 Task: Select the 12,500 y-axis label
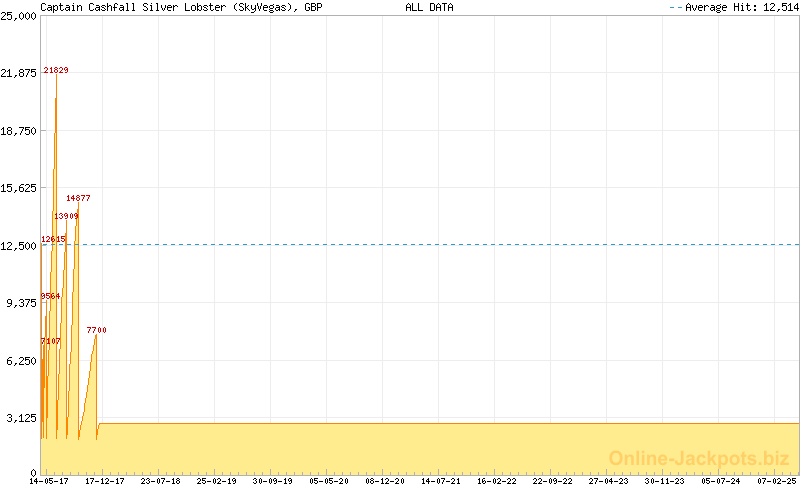tap(19, 245)
